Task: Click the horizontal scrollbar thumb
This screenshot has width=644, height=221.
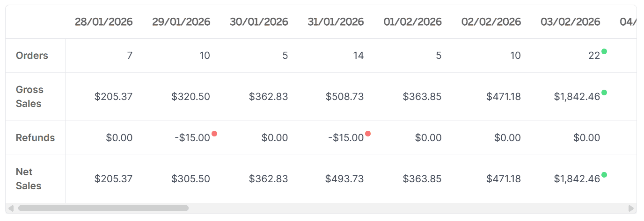Action: (103, 208)
